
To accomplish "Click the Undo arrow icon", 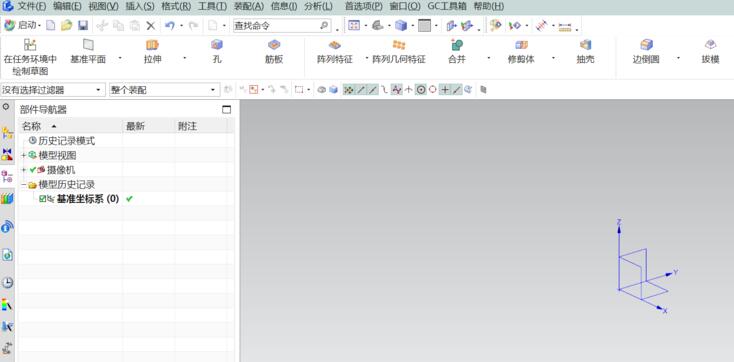I will tap(169, 26).
